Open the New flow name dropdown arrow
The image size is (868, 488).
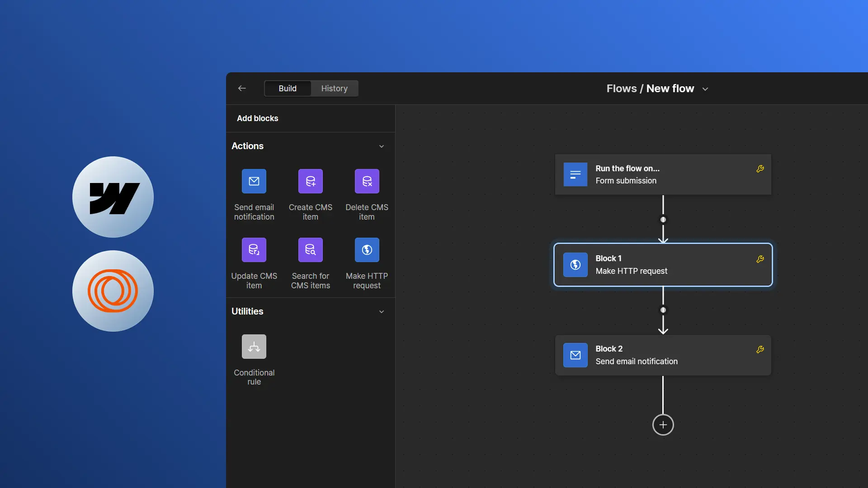705,89
